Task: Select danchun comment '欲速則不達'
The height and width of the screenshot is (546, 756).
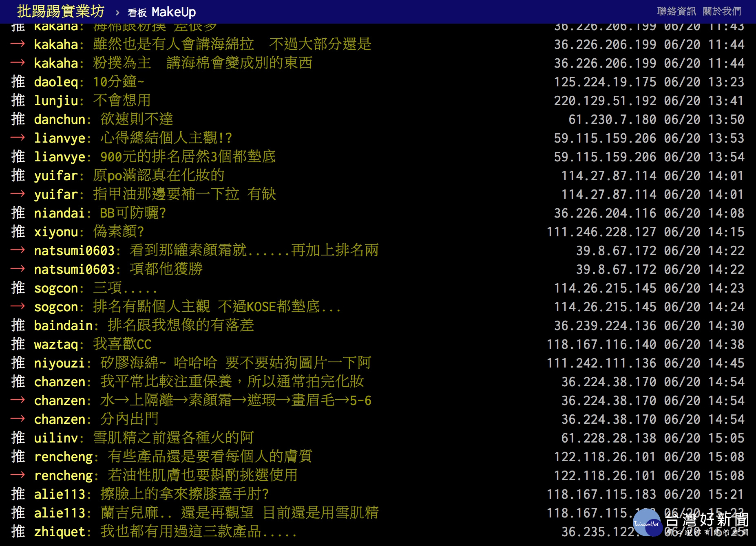Action: click(x=137, y=119)
